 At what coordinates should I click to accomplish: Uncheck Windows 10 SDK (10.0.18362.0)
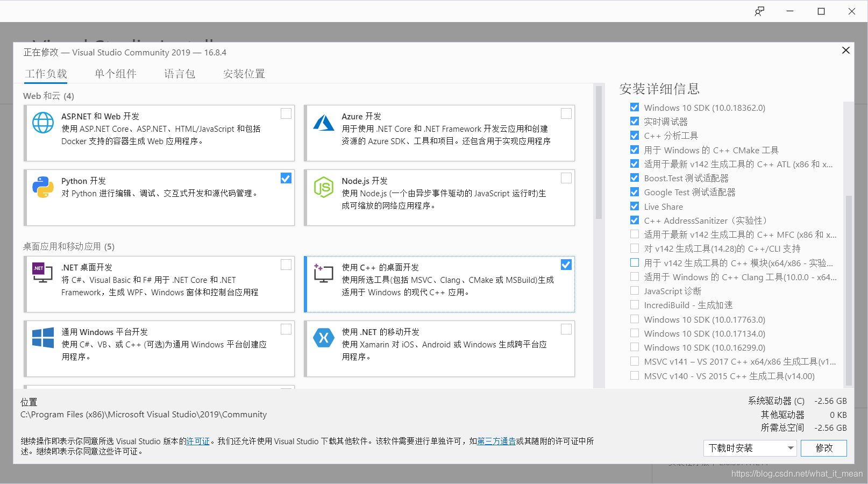pyautogui.click(x=635, y=108)
